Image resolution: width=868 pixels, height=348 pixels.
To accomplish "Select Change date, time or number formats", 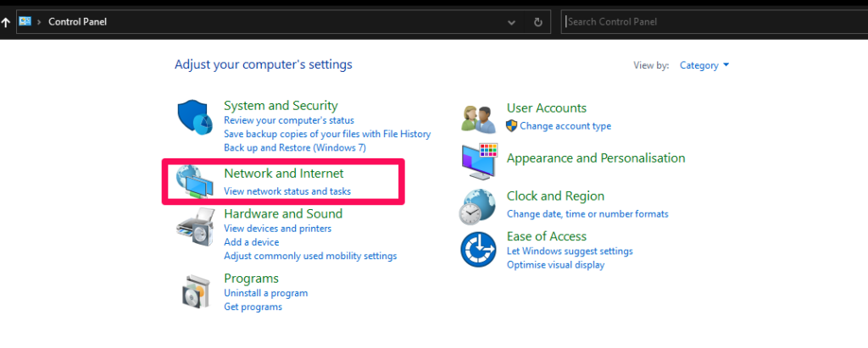I will 587,213.
